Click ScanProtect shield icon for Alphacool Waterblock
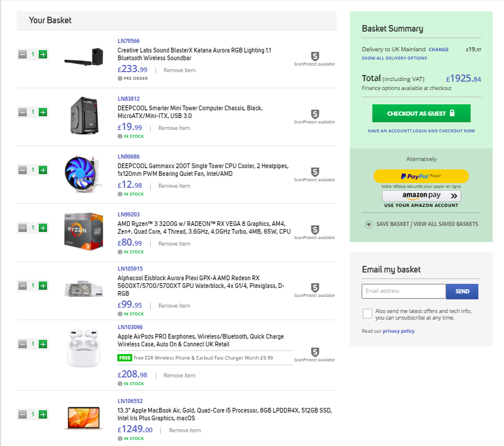This screenshot has width=504, height=446. pos(315,287)
